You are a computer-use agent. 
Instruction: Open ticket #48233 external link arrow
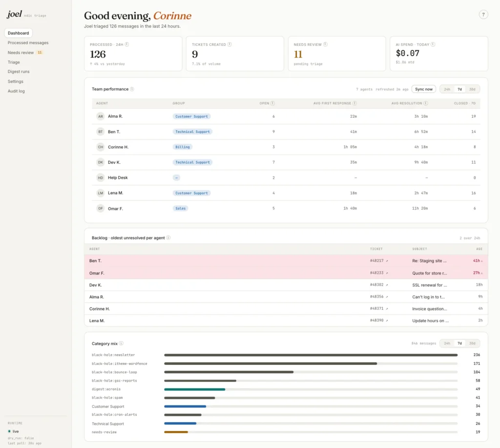[x=387, y=273]
